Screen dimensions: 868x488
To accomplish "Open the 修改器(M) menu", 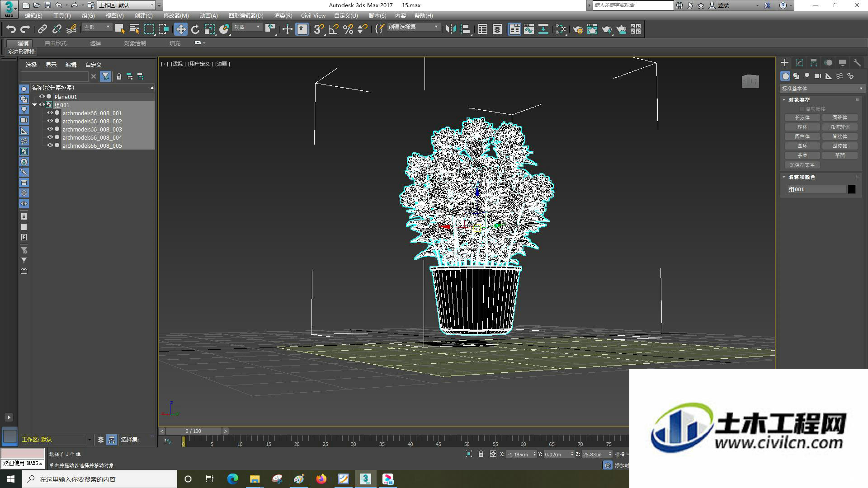I will click(176, 15).
